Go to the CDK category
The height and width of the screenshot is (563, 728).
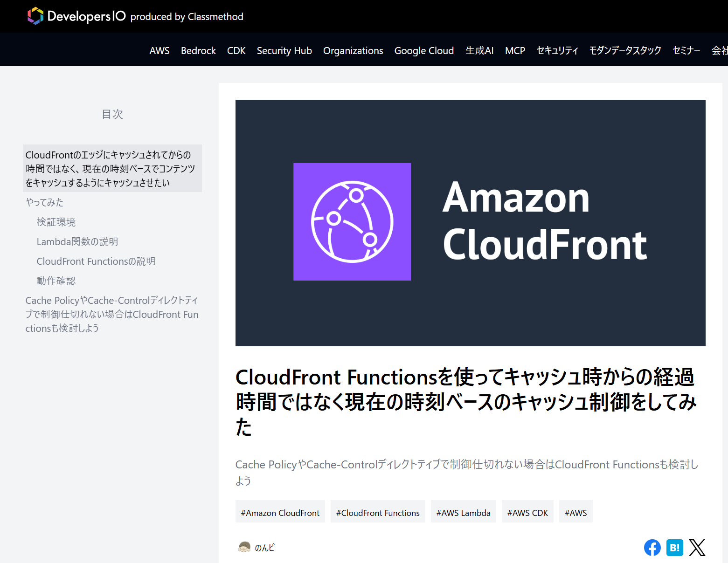[x=236, y=50]
